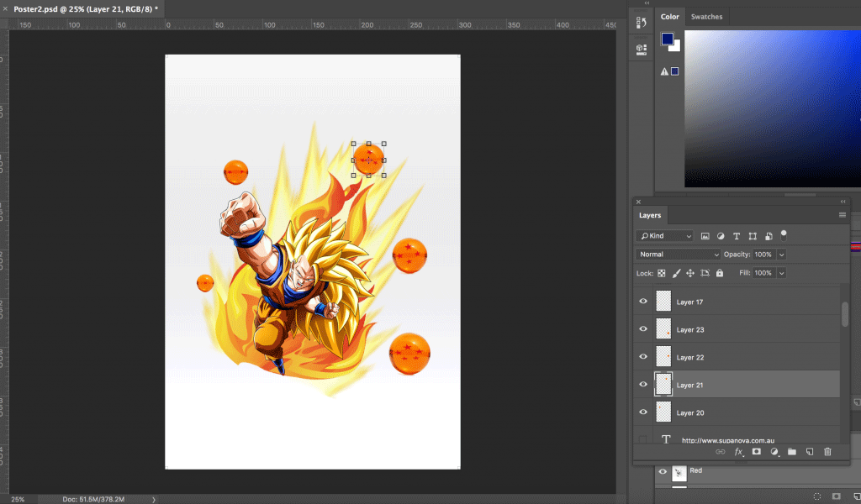Open the Layers panel options menu

tap(843, 216)
